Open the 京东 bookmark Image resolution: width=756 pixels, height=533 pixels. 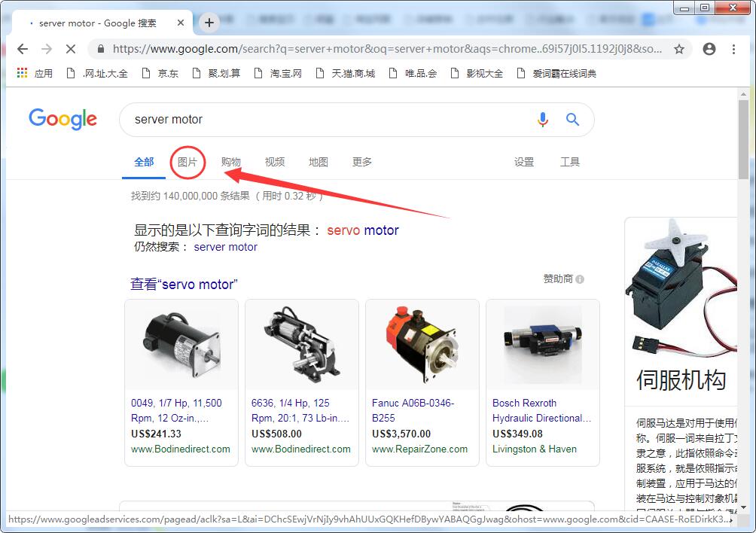point(160,73)
